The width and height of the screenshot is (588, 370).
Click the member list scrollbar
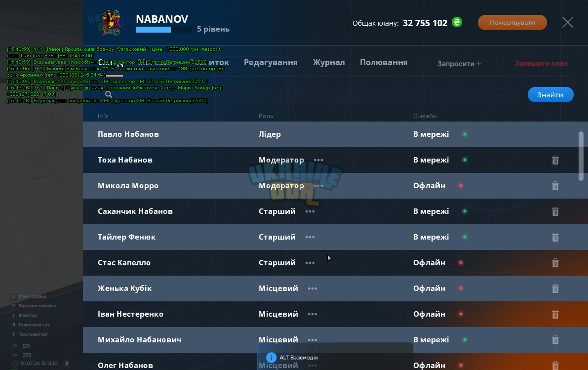pos(581,156)
